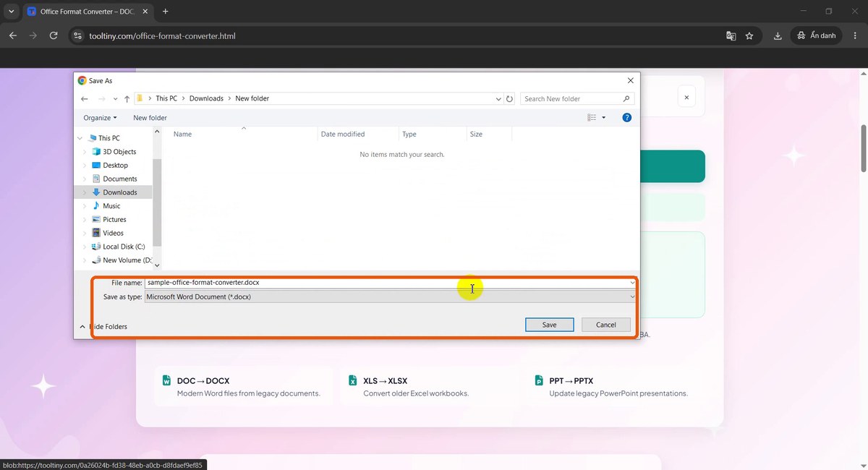Select Local Disk (C:) in the tree
The image size is (868, 470).
(124, 247)
